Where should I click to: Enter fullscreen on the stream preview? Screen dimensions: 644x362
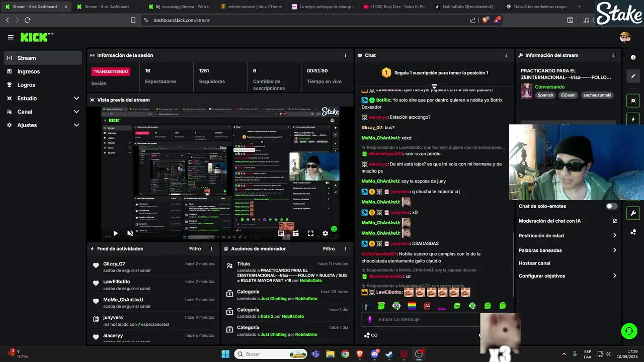[310, 233]
